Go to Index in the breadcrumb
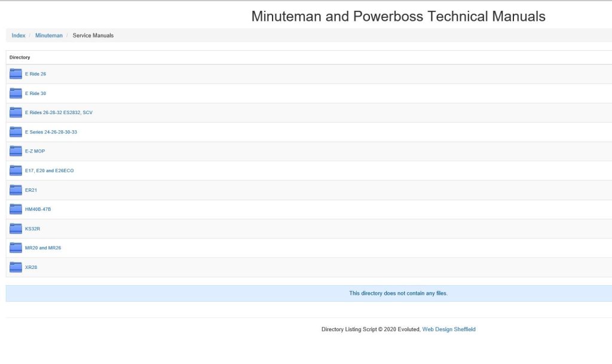This screenshot has width=612, height=364. (19, 36)
